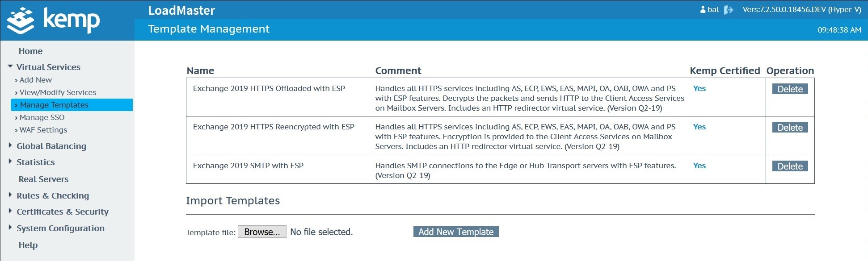The height and width of the screenshot is (261, 868).
Task: Click the Kemp logo icon
Action: (21, 21)
